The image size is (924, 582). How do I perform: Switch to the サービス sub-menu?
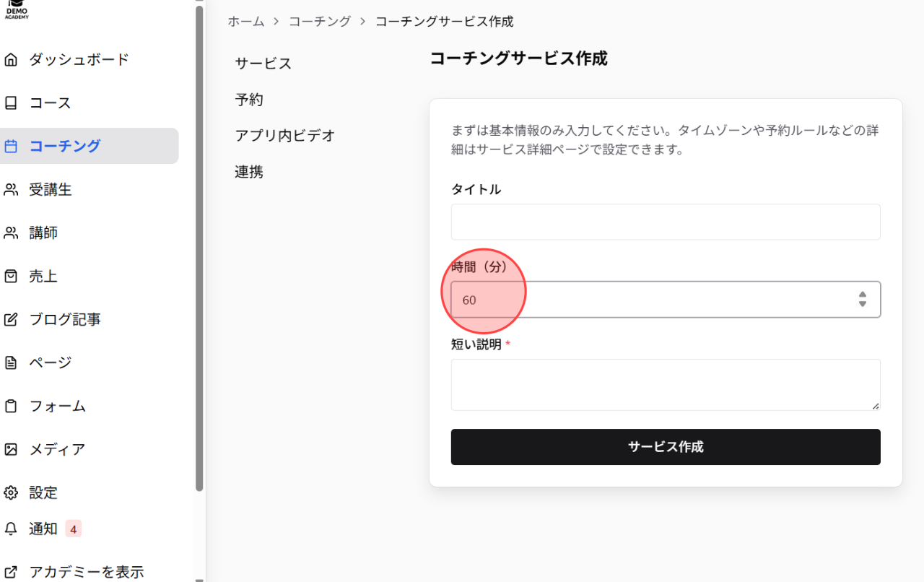(263, 64)
